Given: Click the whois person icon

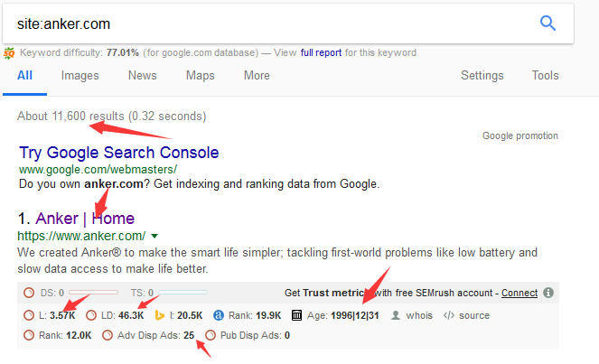Looking at the screenshot, I should (396, 315).
